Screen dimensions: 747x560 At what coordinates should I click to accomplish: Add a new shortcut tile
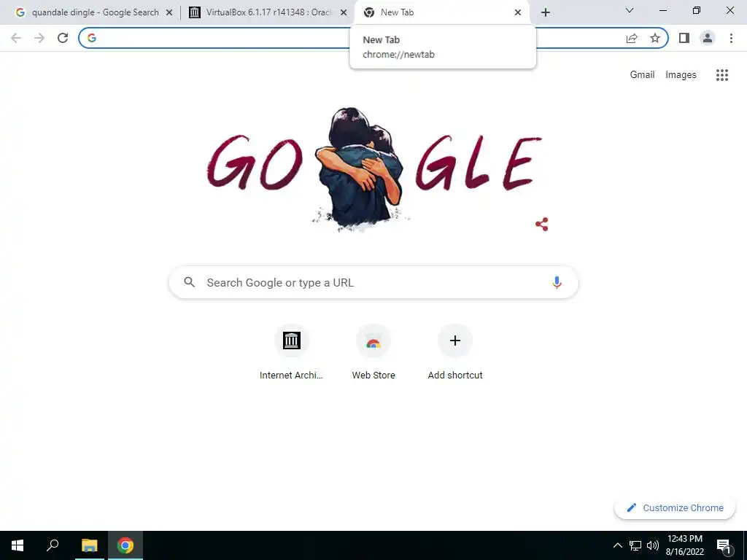coord(455,341)
